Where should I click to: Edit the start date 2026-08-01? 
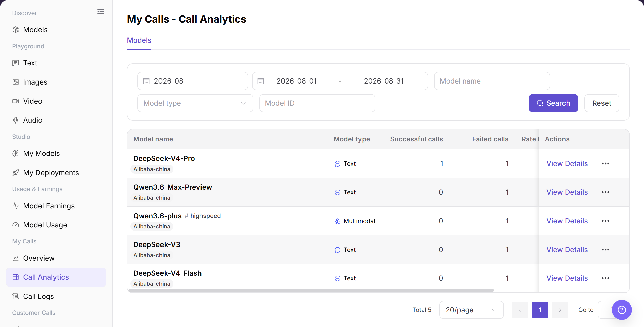(x=297, y=81)
